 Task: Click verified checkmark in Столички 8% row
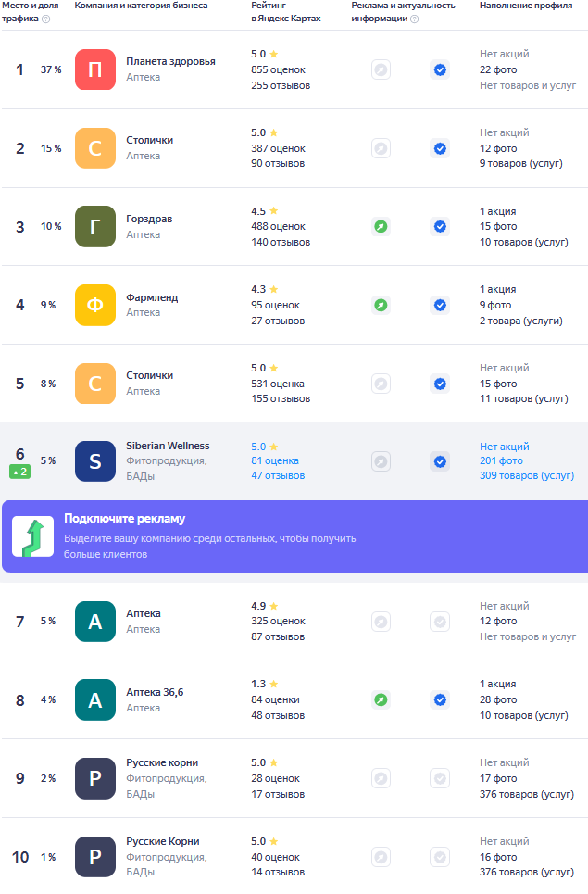[x=440, y=384]
